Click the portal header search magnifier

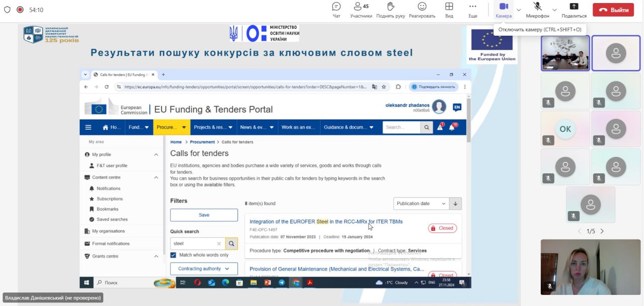coord(427,127)
